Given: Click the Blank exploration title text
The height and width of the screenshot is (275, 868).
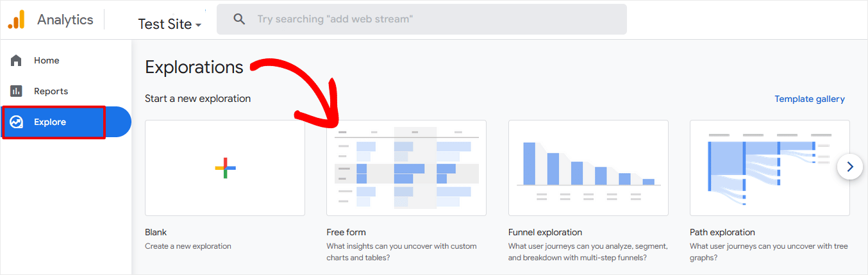Looking at the screenshot, I should (156, 232).
